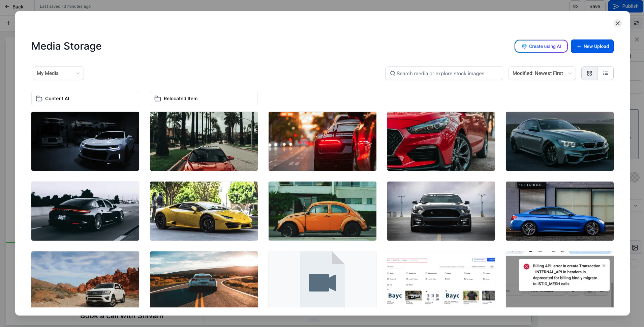Image resolution: width=644 pixels, height=327 pixels.
Task: Select the video file placeholder thumbnail
Action: pos(323,279)
